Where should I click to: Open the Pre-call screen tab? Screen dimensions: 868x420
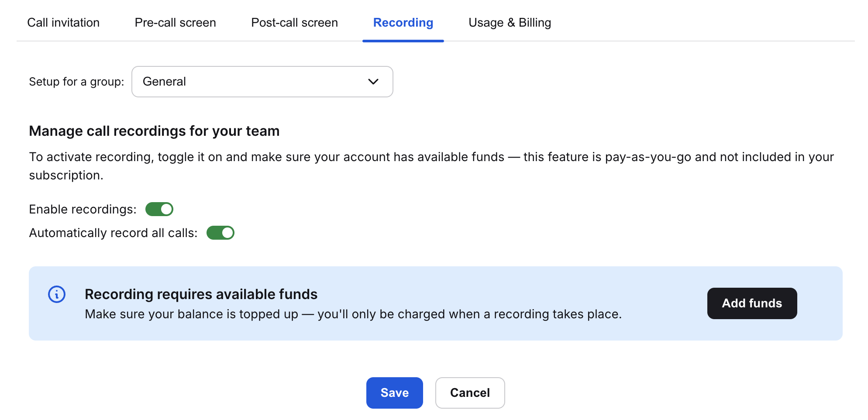175,23
